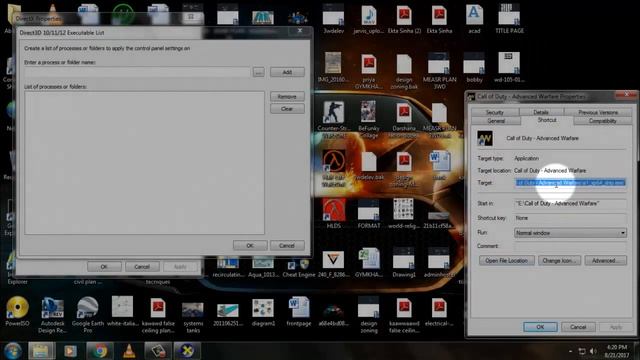
Task: Select the systems tanks desktop icon
Action: pyautogui.click(x=193, y=318)
